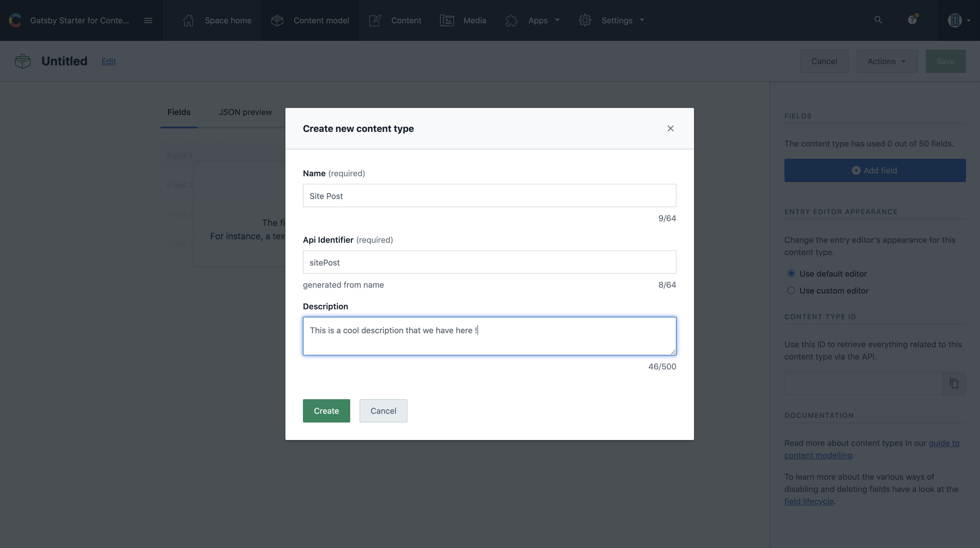Image resolution: width=980 pixels, height=548 pixels.
Task: Click the Gatsby Starter space name
Action: [x=79, y=20]
